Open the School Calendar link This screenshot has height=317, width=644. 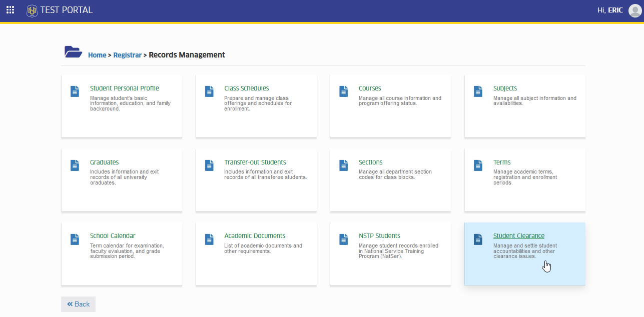(113, 236)
